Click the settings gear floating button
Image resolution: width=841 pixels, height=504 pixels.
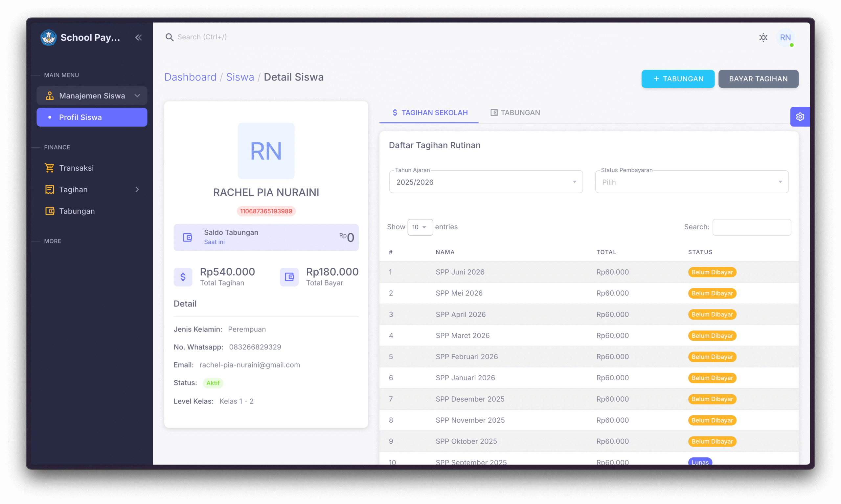click(x=800, y=117)
